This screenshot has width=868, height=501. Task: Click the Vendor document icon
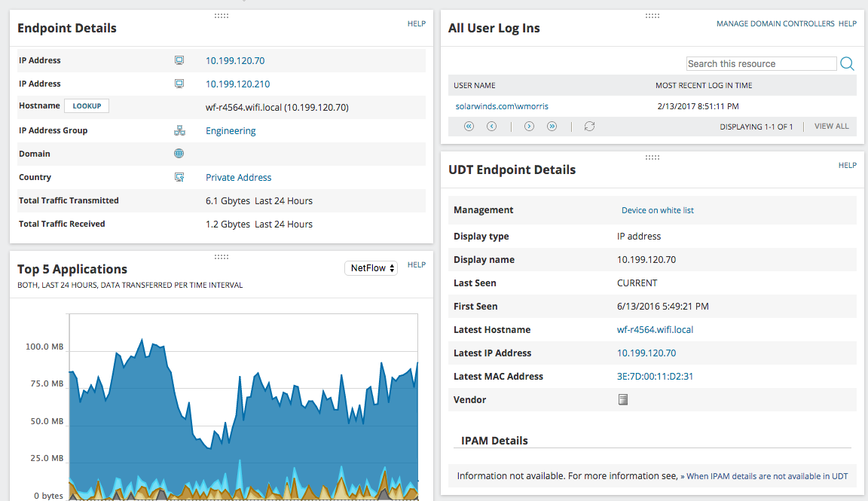click(x=623, y=400)
